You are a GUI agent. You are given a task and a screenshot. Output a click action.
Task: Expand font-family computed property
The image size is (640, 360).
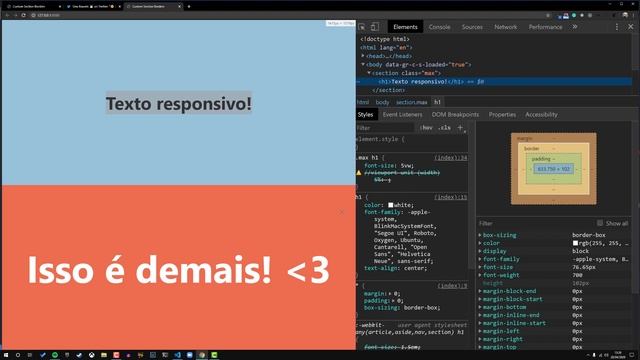tap(480, 259)
